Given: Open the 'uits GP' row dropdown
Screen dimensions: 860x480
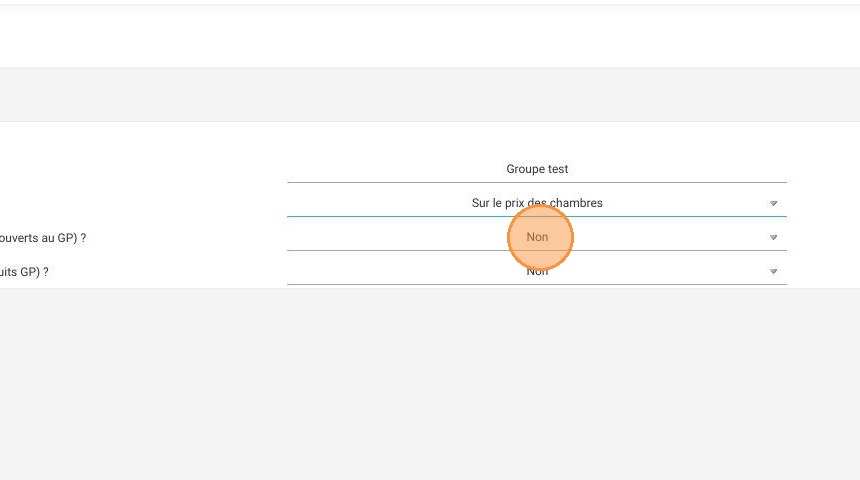Looking at the screenshot, I should coord(536,271).
